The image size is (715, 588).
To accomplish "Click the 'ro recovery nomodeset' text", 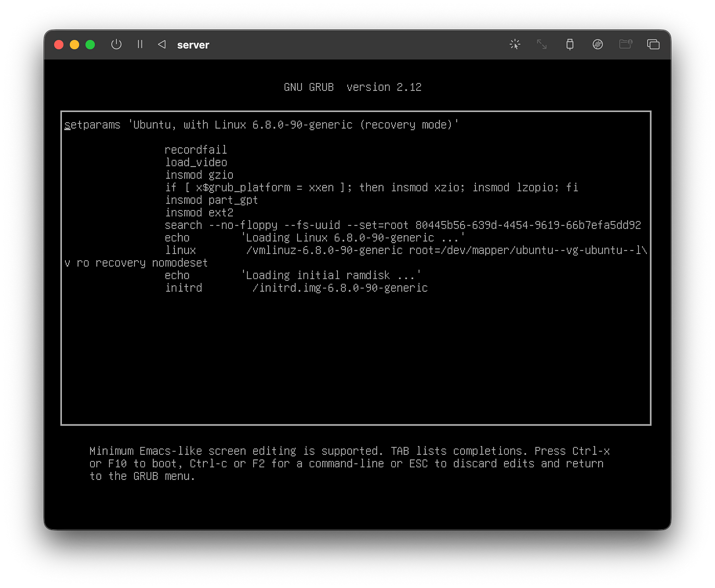I will [142, 263].
